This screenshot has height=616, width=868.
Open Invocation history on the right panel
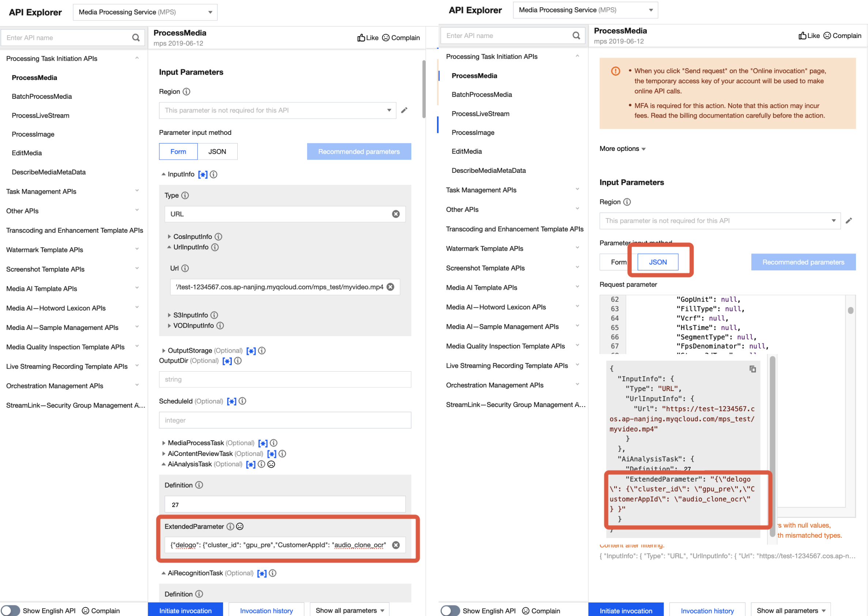coord(707,610)
